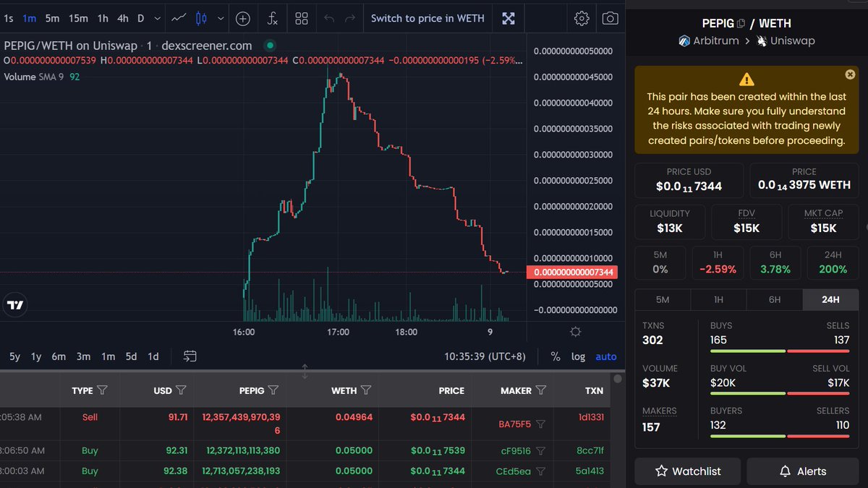Expand the more timeframes dropdown chevron

pyautogui.click(x=158, y=18)
